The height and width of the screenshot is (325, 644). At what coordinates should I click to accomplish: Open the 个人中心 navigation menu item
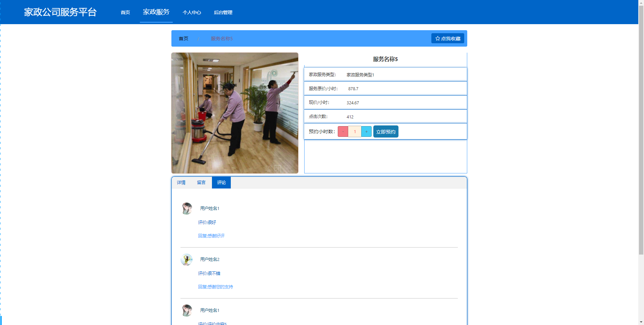point(192,12)
